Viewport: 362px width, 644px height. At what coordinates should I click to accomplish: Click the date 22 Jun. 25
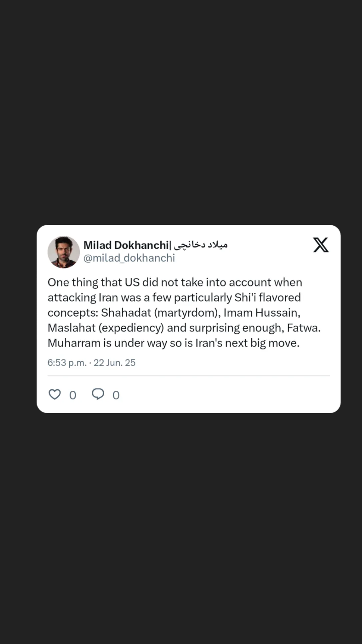tap(114, 363)
